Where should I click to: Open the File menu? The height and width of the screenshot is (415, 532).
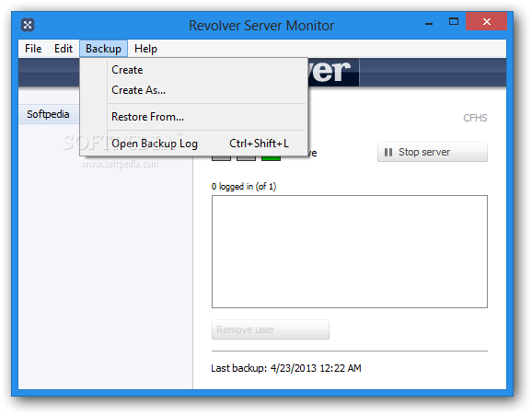pyautogui.click(x=33, y=49)
